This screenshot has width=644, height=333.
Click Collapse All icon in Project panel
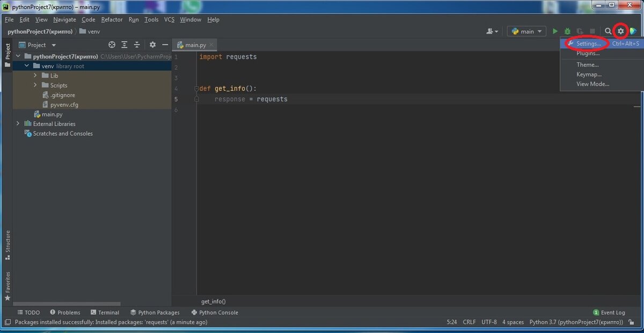[x=137, y=45]
